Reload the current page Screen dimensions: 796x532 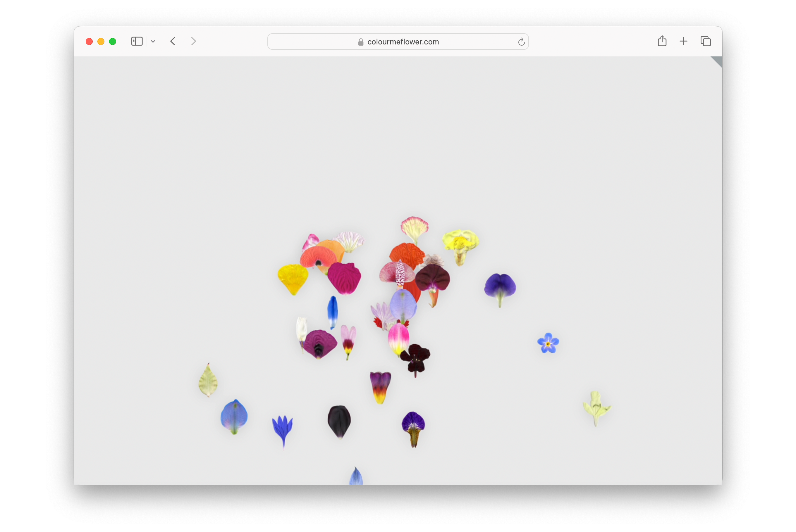(521, 42)
